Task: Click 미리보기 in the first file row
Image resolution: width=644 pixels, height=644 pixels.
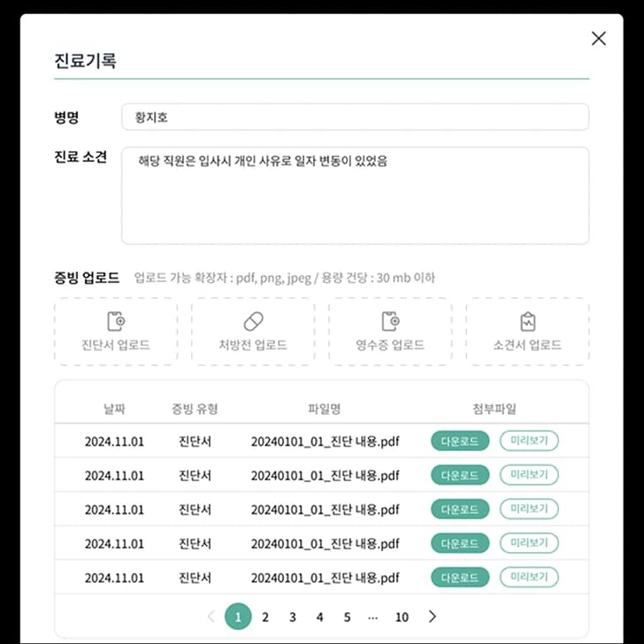Action: [x=529, y=441]
